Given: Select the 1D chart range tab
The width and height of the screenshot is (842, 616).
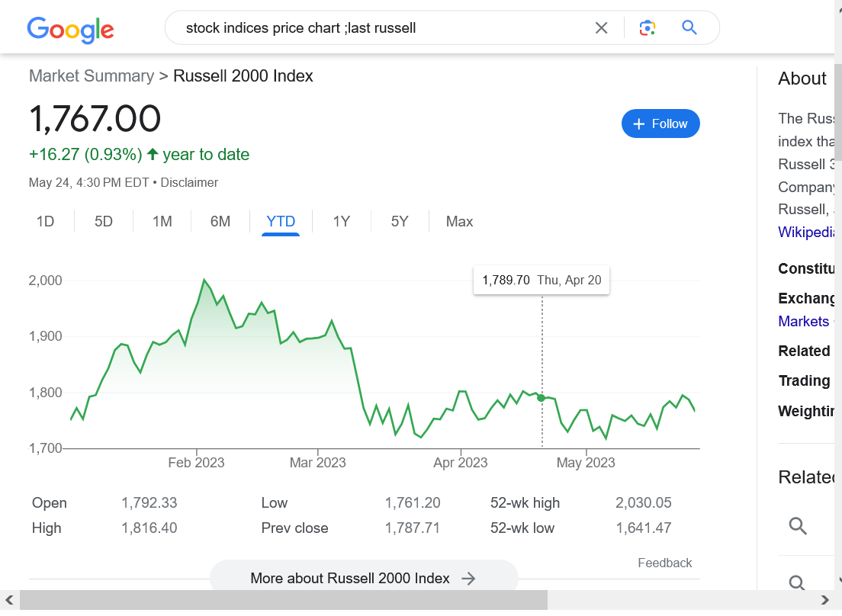Looking at the screenshot, I should click(46, 222).
